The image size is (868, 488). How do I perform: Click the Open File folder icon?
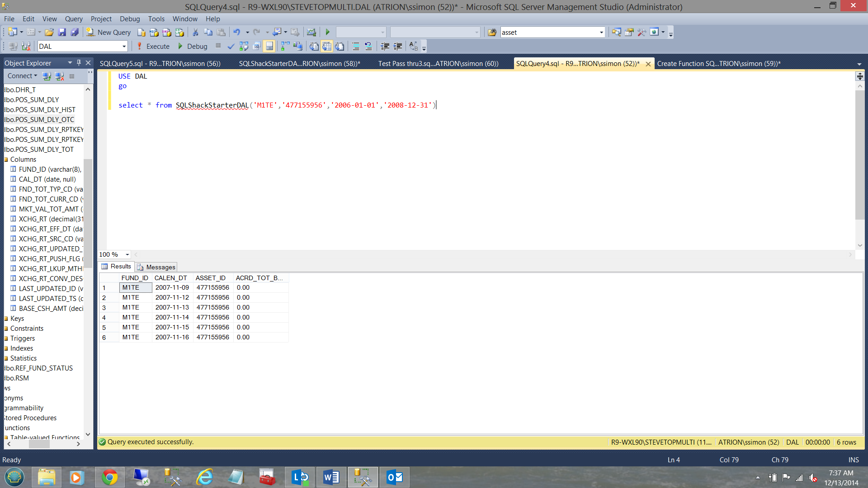coord(49,32)
